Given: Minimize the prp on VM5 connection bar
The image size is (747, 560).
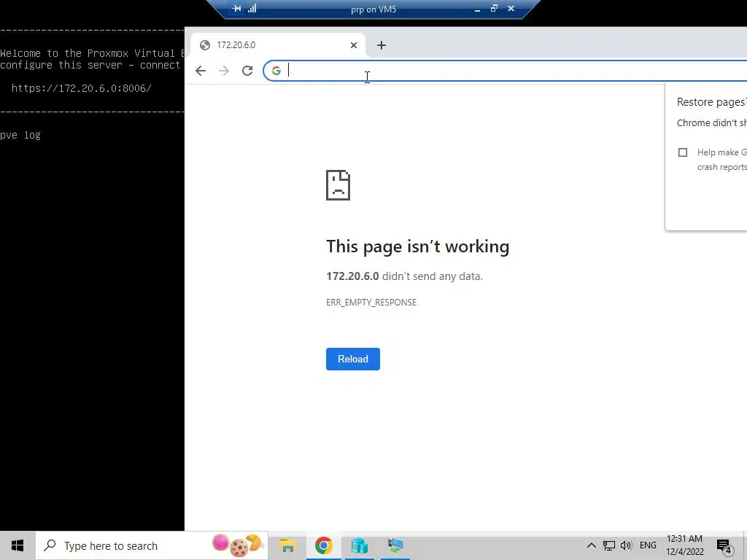Looking at the screenshot, I should [x=477, y=9].
